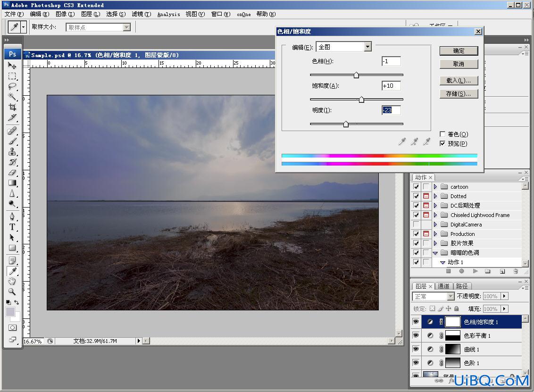The width and height of the screenshot is (534, 392).
Task: Select the Slice tool
Action: (x=12, y=117)
